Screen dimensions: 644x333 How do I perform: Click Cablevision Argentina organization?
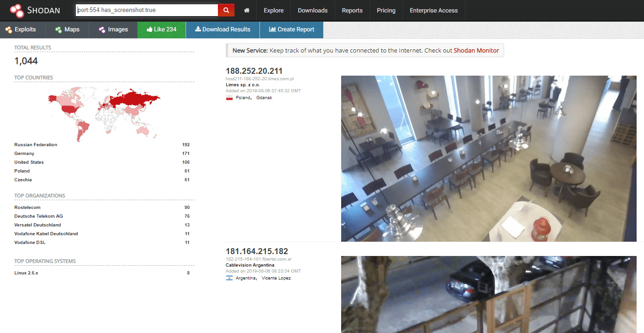point(250,265)
